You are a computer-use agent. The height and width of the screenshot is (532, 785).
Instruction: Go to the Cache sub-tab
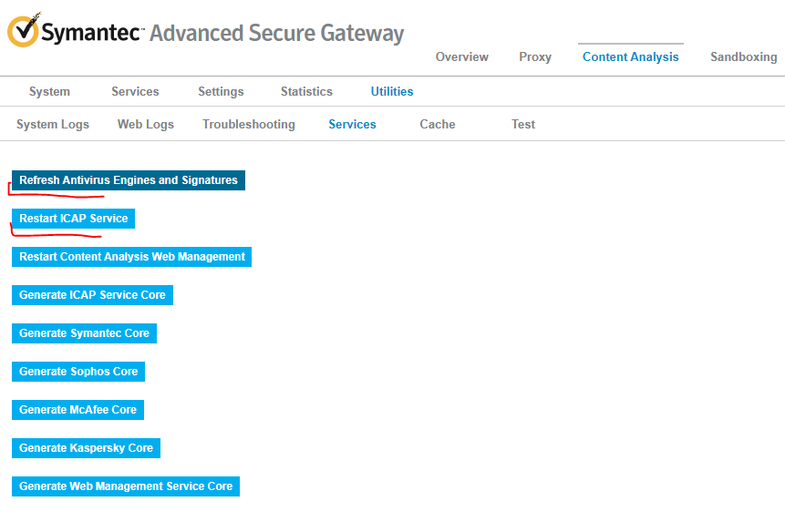(x=438, y=124)
